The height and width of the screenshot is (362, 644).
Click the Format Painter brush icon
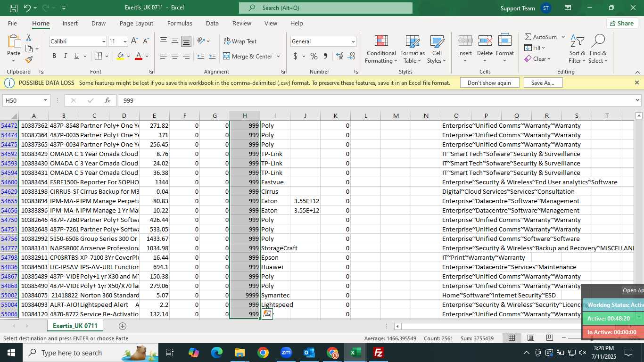[x=29, y=59]
